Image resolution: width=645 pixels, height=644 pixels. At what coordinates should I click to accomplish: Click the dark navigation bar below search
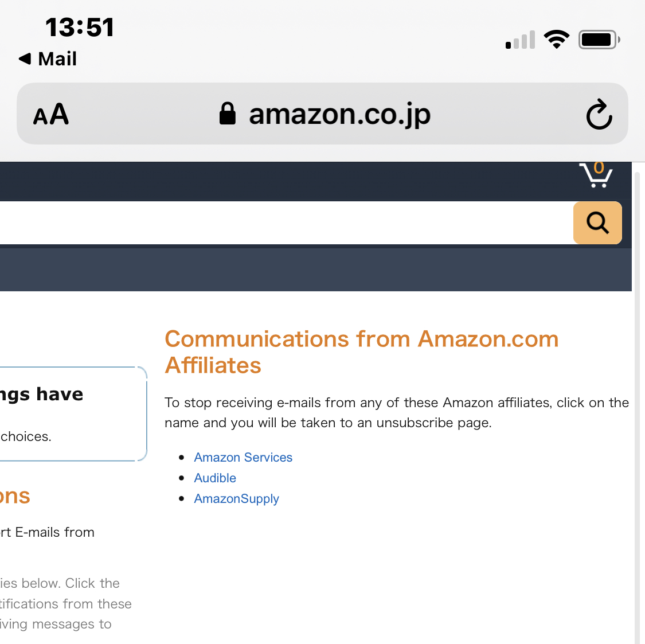[315, 270]
